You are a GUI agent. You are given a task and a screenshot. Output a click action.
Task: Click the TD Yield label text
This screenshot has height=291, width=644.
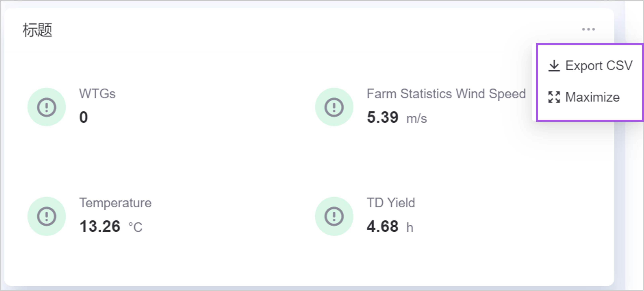pos(390,203)
